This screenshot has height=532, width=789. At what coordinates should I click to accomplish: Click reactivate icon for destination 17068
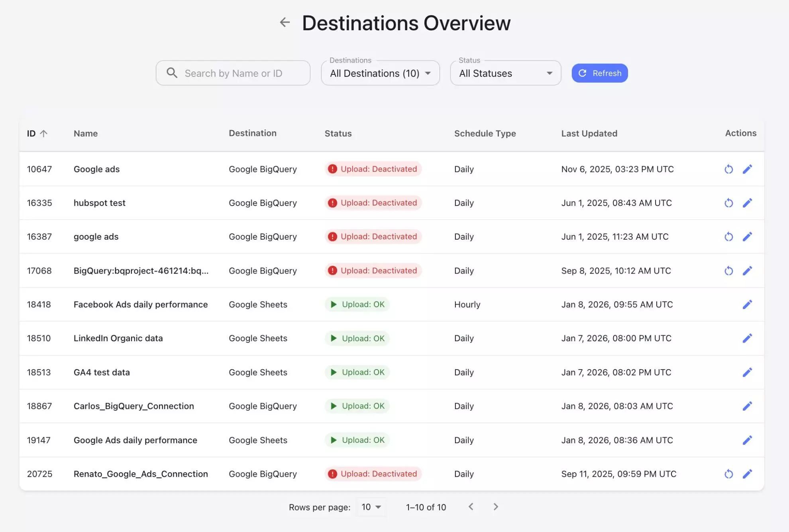point(728,271)
